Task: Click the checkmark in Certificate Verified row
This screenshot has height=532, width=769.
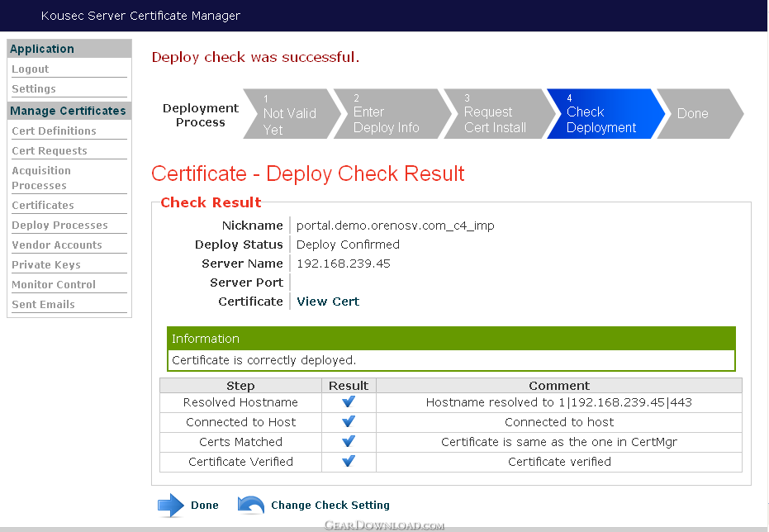Action: 349,462
